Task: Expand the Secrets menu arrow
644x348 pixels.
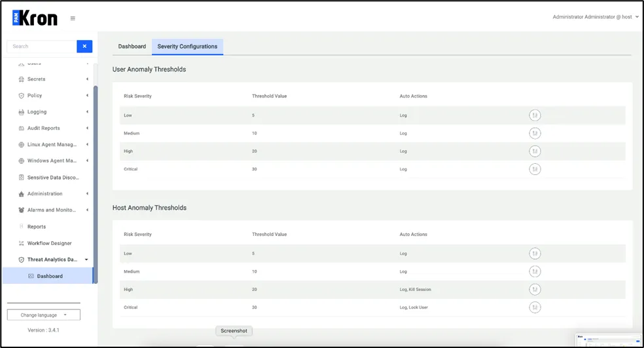Action: (87, 79)
